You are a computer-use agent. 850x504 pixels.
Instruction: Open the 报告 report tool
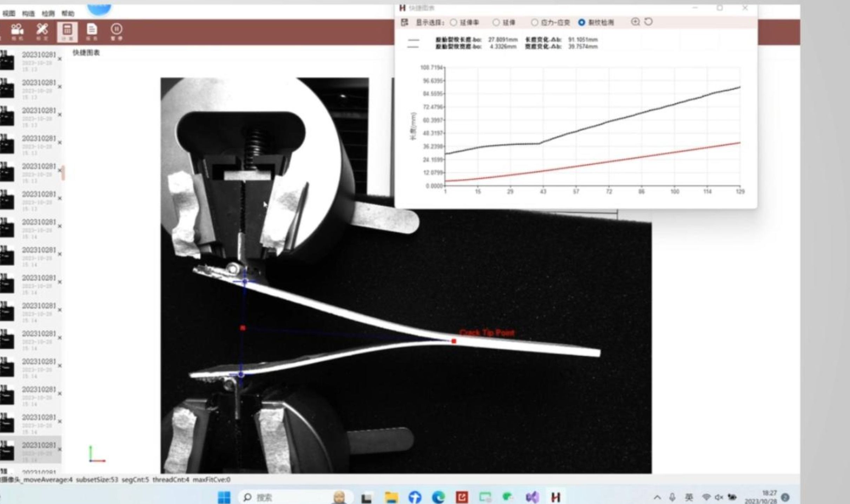(x=92, y=32)
